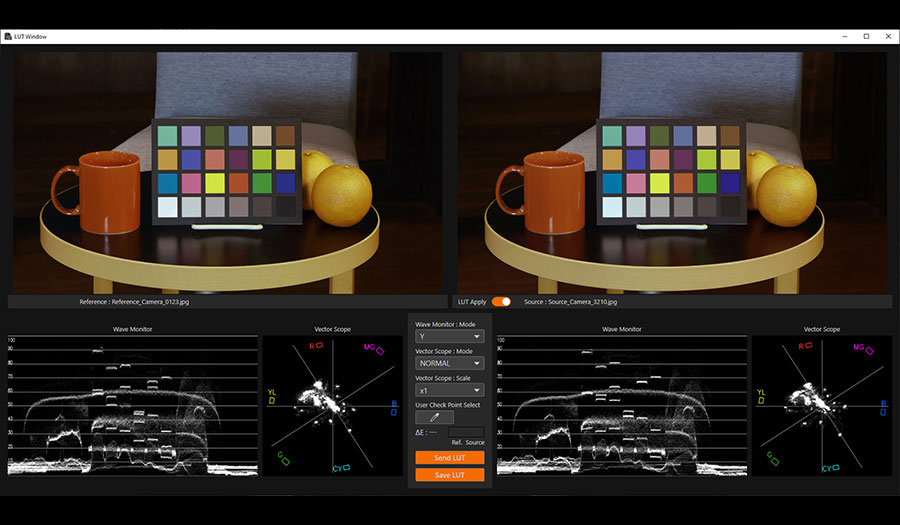Click the Reference camera image preview
The height and width of the screenshot is (525, 900).
click(x=227, y=173)
